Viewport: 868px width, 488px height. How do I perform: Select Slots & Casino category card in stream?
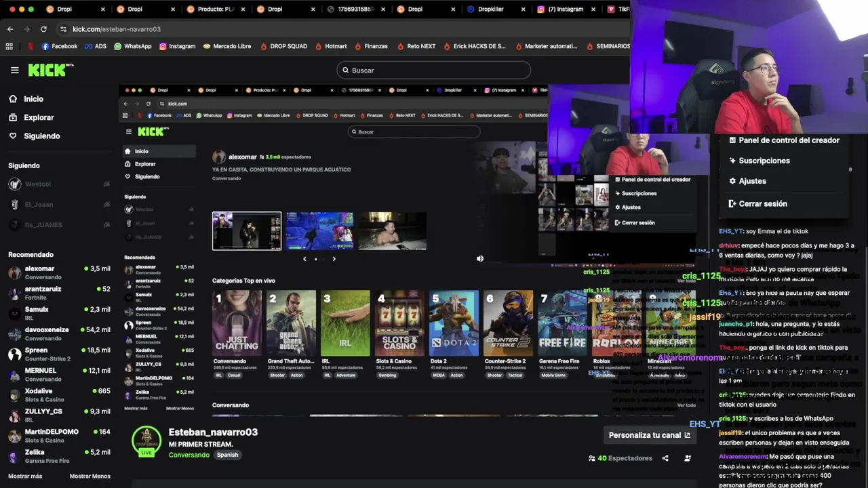(x=399, y=323)
